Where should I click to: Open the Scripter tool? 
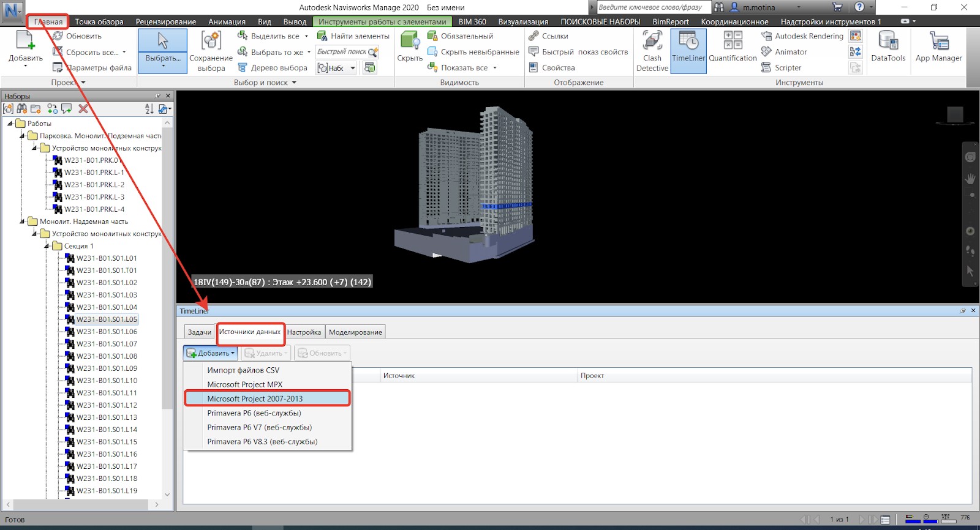[781, 68]
